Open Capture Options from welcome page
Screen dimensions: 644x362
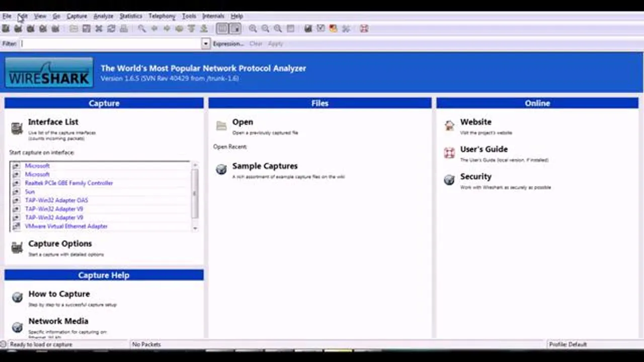click(x=60, y=243)
